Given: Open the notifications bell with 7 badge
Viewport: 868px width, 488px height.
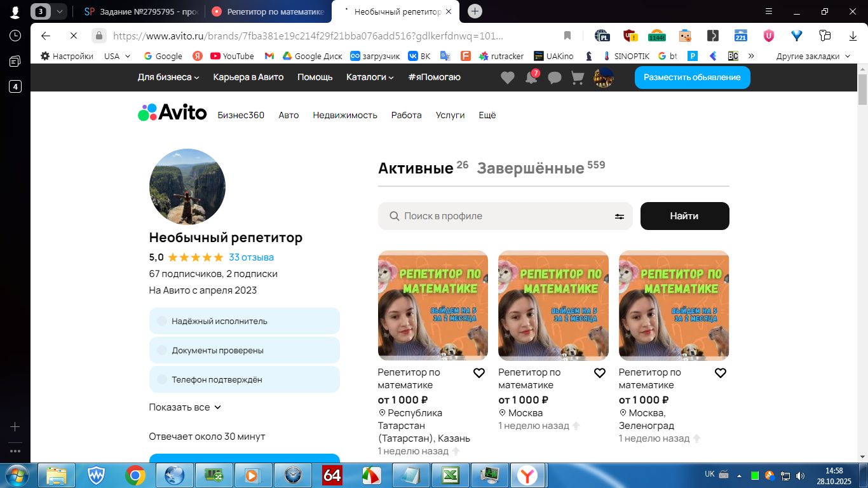Looking at the screenshot, I should pyautogui.click(x=532, y=77).
